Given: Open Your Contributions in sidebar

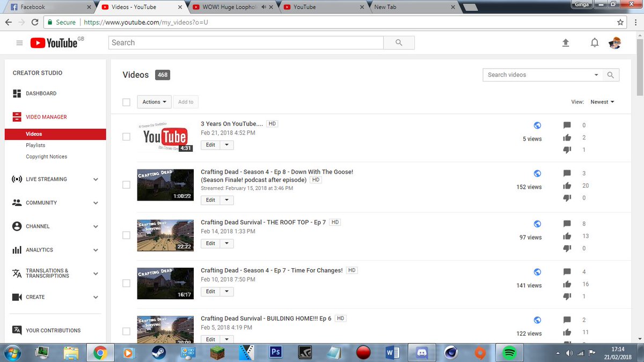Looking at the screenshot, I should [53, 330].
